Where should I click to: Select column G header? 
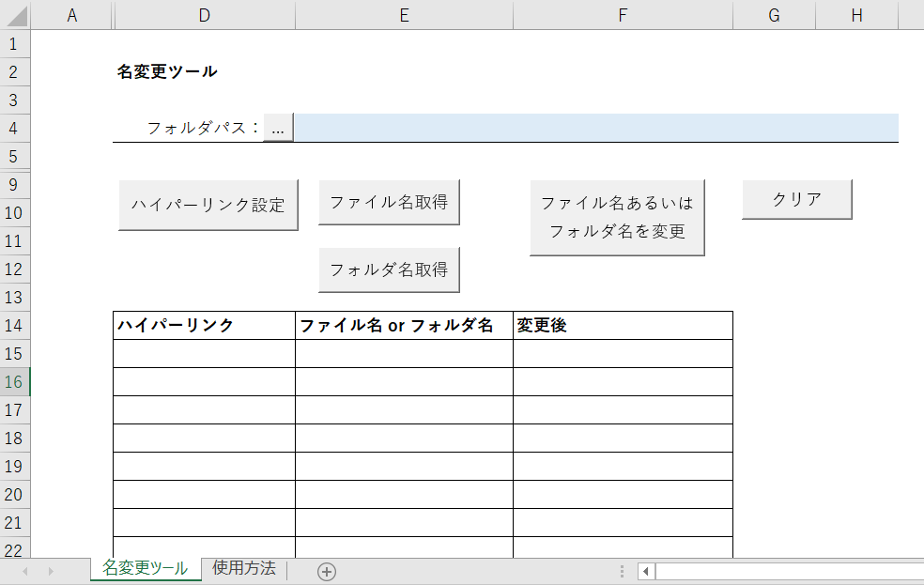pyautogui.click(x=775, y=15)
